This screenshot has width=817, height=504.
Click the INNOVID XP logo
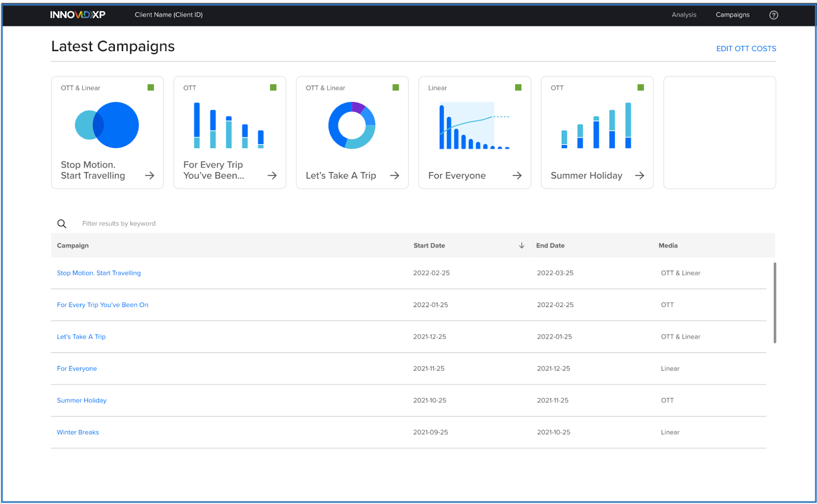[78, 14]
